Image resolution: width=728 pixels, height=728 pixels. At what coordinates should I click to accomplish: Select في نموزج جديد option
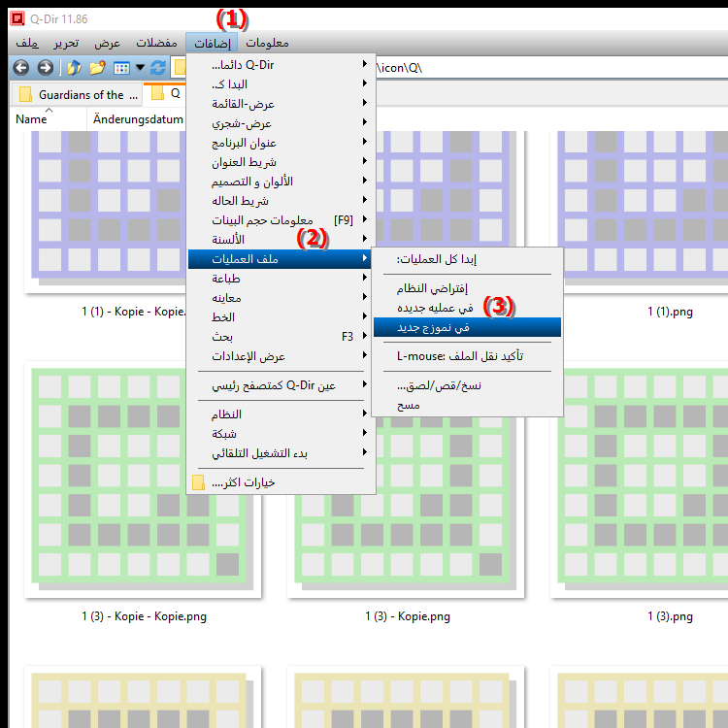click(x=467, y=327)
